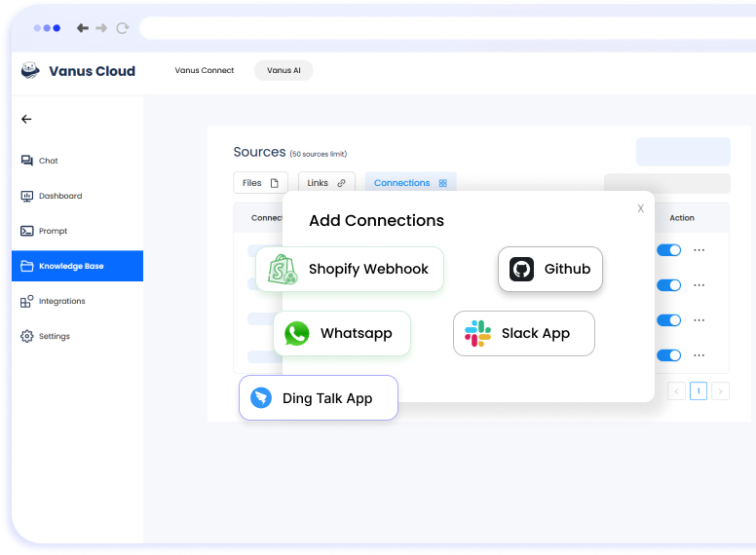Viewport: 756px width, 555px height.
Task: Click the Action column header
Action: pos(682,218)
